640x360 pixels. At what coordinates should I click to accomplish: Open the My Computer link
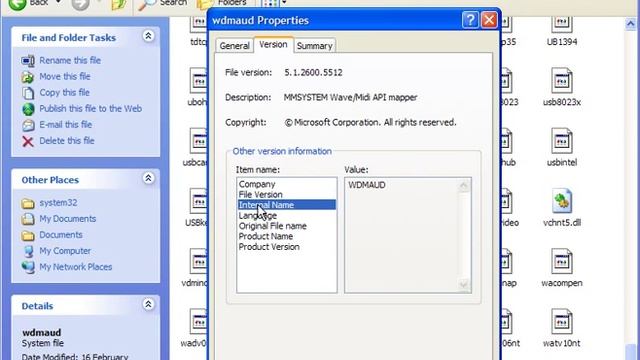(x=65, y=251)
